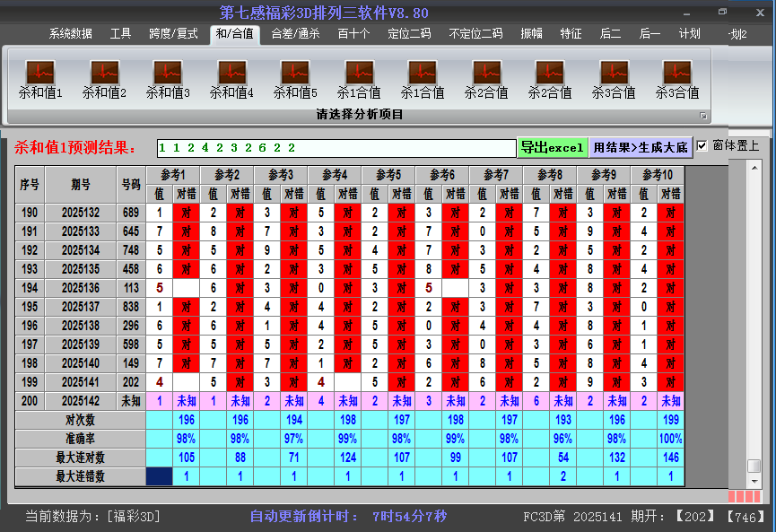This screenshot has width=776, height=532.
Task: Click the 序号 column header
Action: (30, 185)
